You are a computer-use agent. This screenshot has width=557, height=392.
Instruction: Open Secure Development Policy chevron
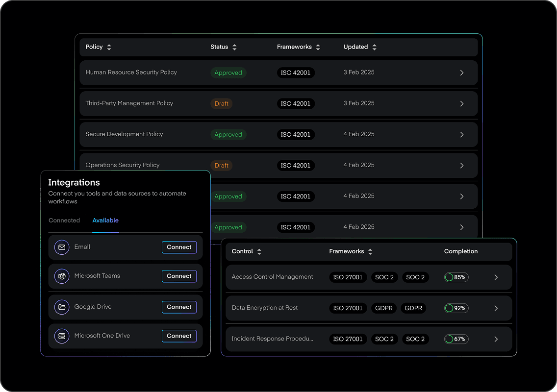point(462,135)
